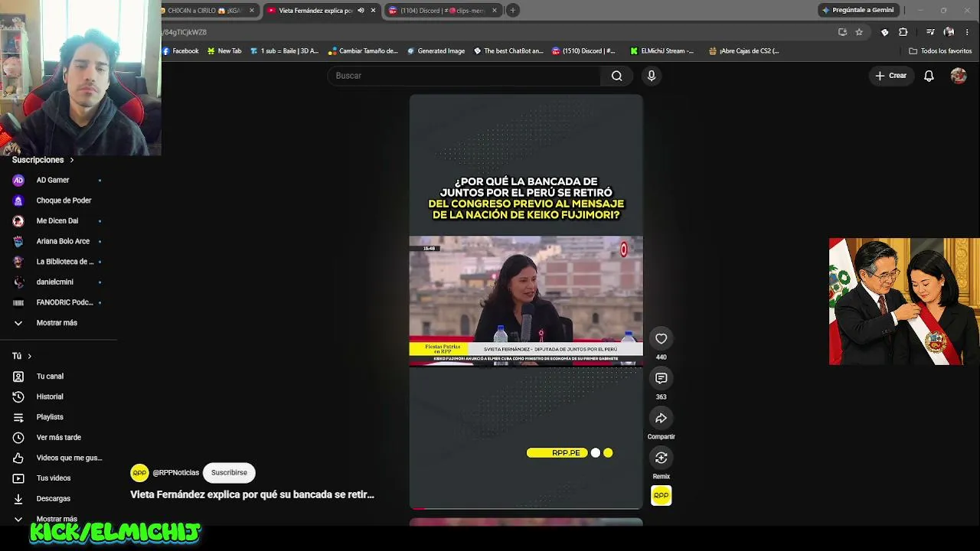Subscribe with Suscribirse button
The width and height of the screenshot is (980, 551).
229,473
